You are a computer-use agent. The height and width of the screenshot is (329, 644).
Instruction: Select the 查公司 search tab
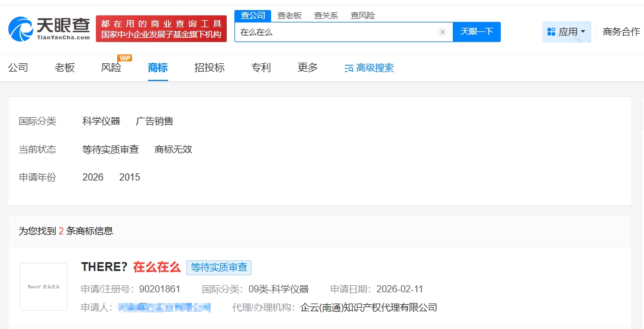[x=253, y=15]
